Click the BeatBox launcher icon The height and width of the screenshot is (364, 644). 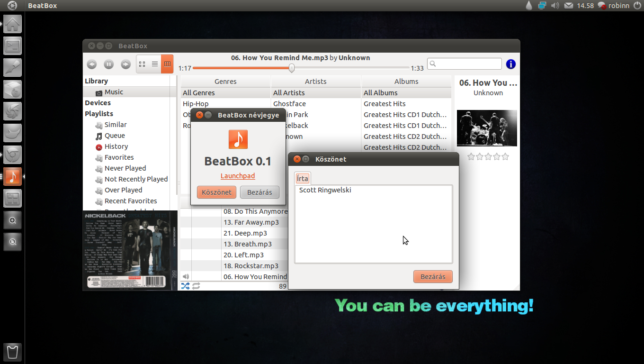pos(12,176)
